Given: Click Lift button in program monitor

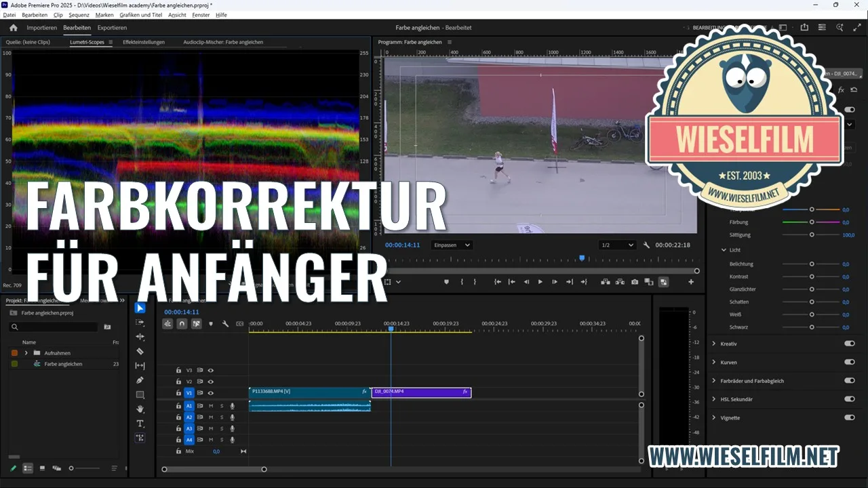Looking at the screenshot, I should pyautogui.click(x=605, y=282).
